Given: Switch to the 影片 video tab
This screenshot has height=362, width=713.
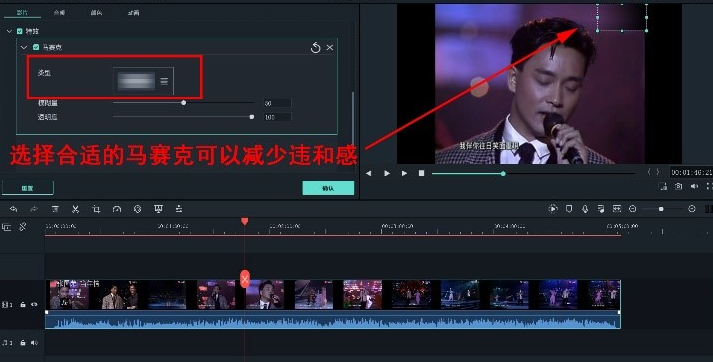Looking at the screenshot, I should [x=22, y=12].
